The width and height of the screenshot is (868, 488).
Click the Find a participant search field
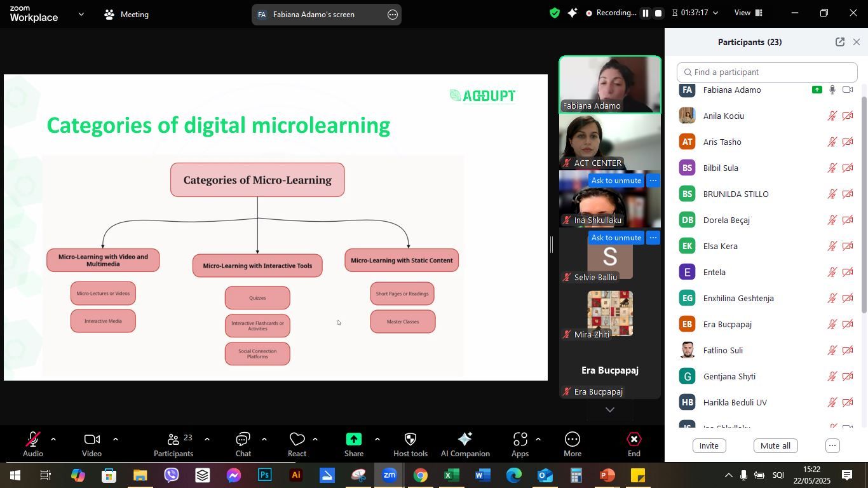[x=767, y=72]
